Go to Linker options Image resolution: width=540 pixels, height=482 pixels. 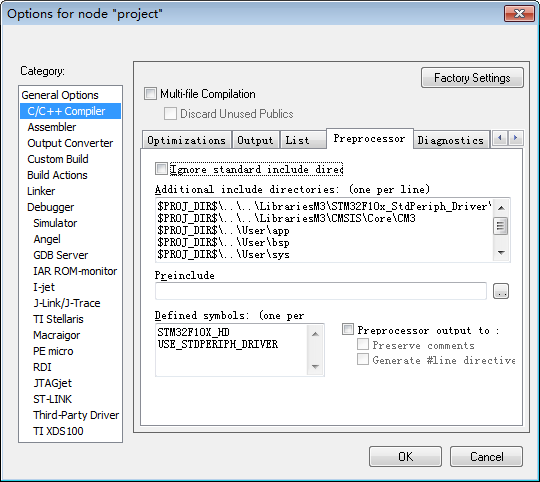tap(41, 191)
